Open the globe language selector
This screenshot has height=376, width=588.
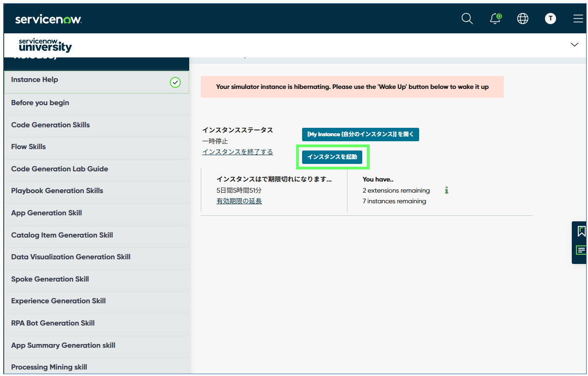coord(523,19)
